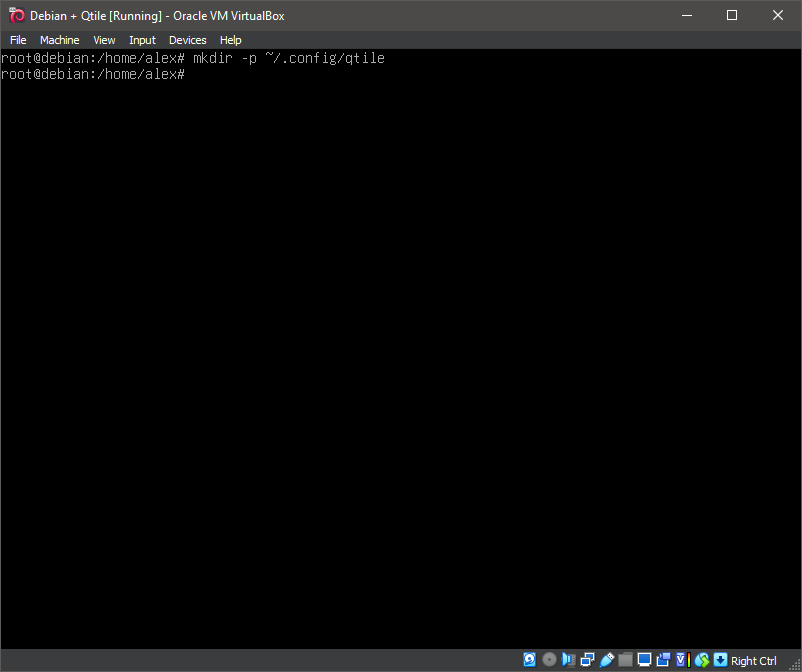Click the USB devices status icon

click(607, 659)
